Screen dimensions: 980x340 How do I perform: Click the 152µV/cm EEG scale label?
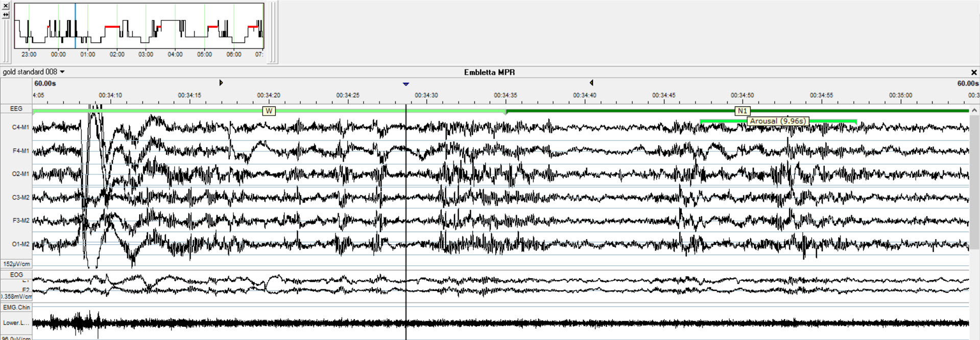[16, 264]
